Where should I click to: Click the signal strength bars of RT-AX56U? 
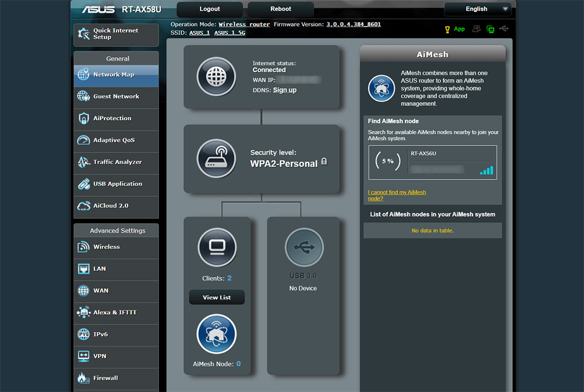tap(487, 170)
